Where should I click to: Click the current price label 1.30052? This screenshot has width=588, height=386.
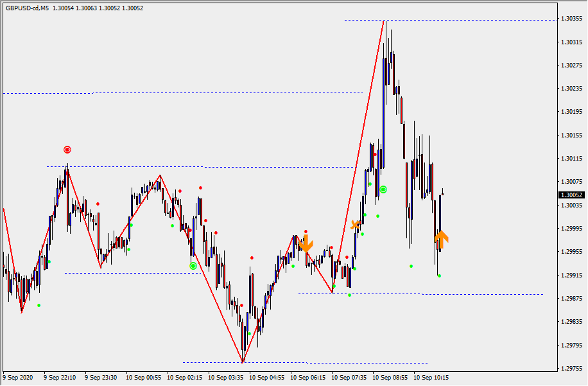571,195
